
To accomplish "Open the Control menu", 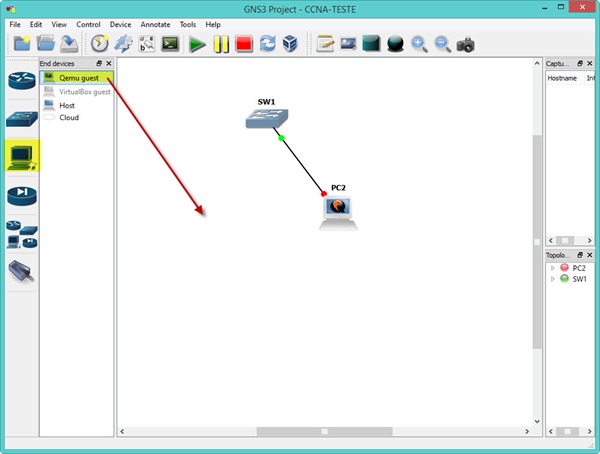I will click(x=88, y=24).
